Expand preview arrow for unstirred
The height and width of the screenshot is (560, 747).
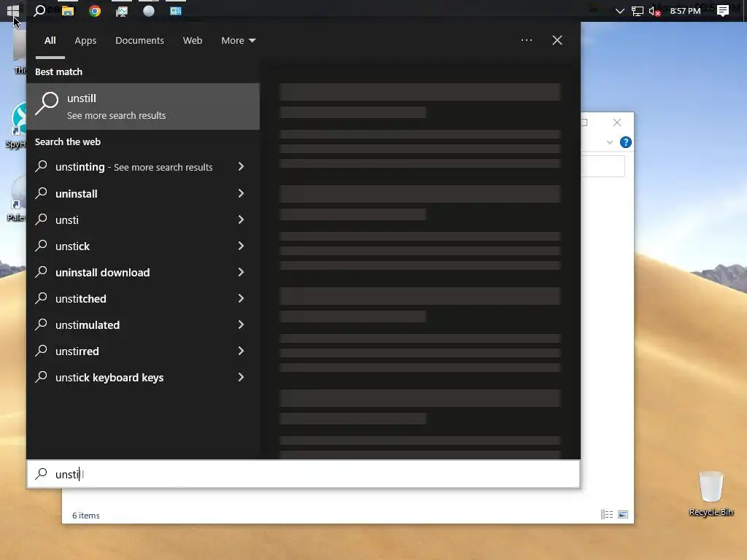(x=241, y=351)
